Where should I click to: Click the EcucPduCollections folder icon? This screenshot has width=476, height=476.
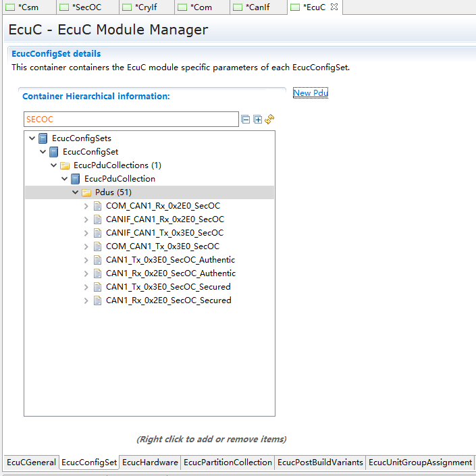tap(65, 165)
